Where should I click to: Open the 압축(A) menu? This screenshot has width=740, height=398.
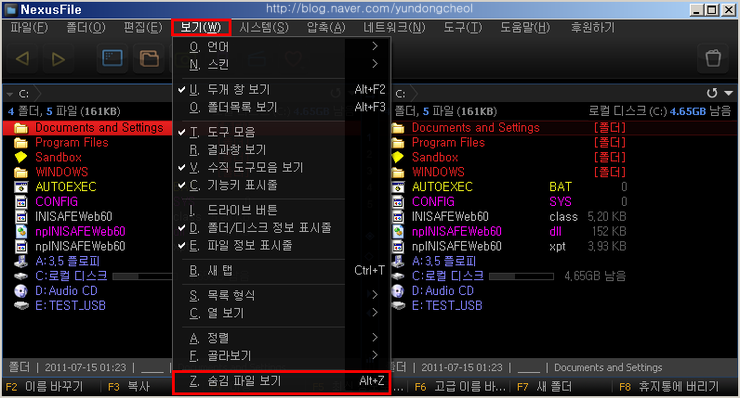326,27
